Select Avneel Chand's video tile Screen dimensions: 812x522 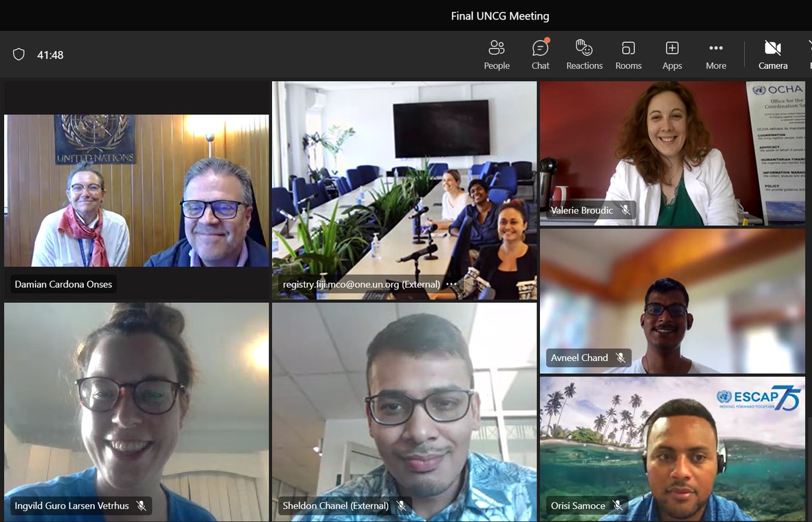(673, 301)
